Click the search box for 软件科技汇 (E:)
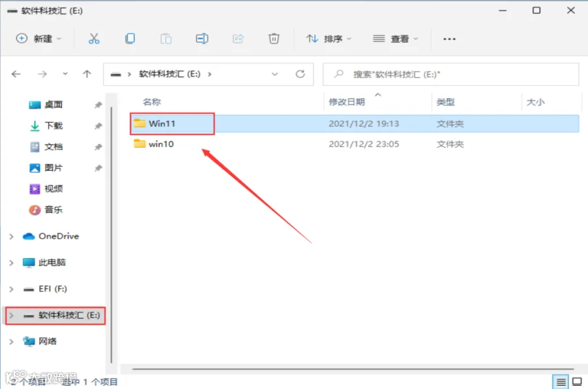The width and height of the screenshot is (588, 389). 451,75
